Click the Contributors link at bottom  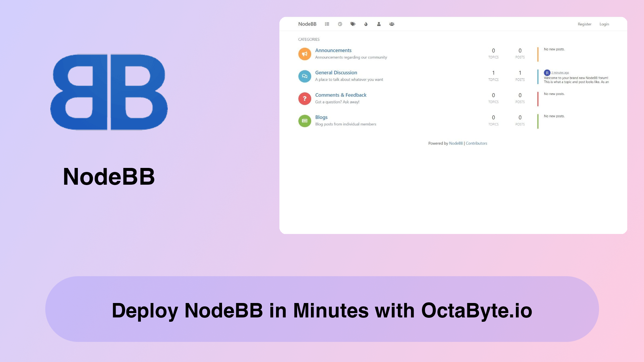476,143
